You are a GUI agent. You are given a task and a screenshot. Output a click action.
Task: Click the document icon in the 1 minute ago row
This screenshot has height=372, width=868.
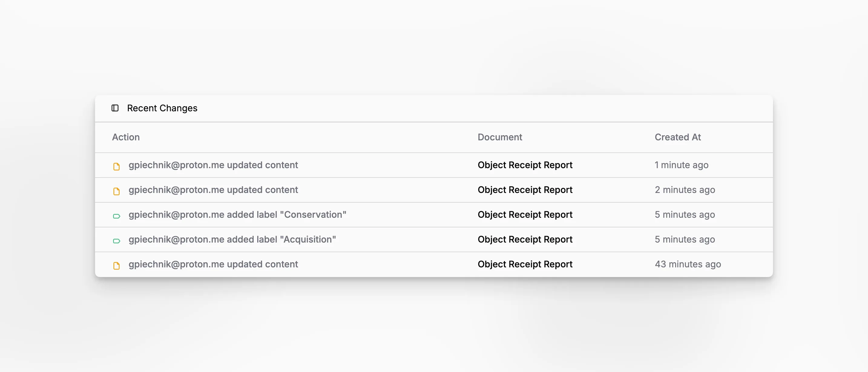(117, 166)
